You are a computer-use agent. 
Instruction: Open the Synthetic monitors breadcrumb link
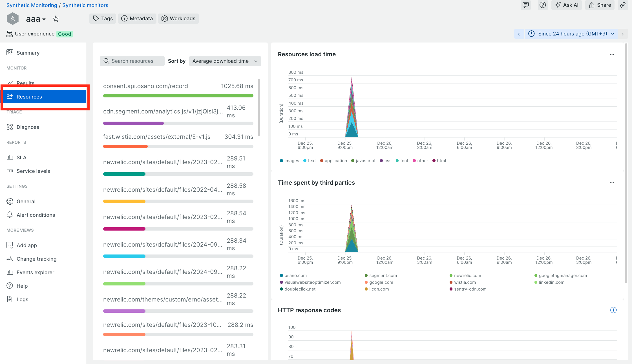click(85, 5)
